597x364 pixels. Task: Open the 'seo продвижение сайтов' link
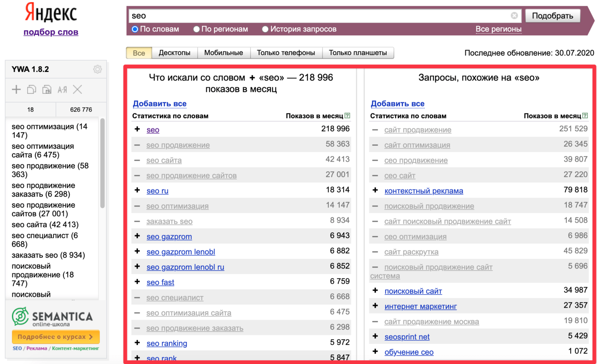click(192, 176)
